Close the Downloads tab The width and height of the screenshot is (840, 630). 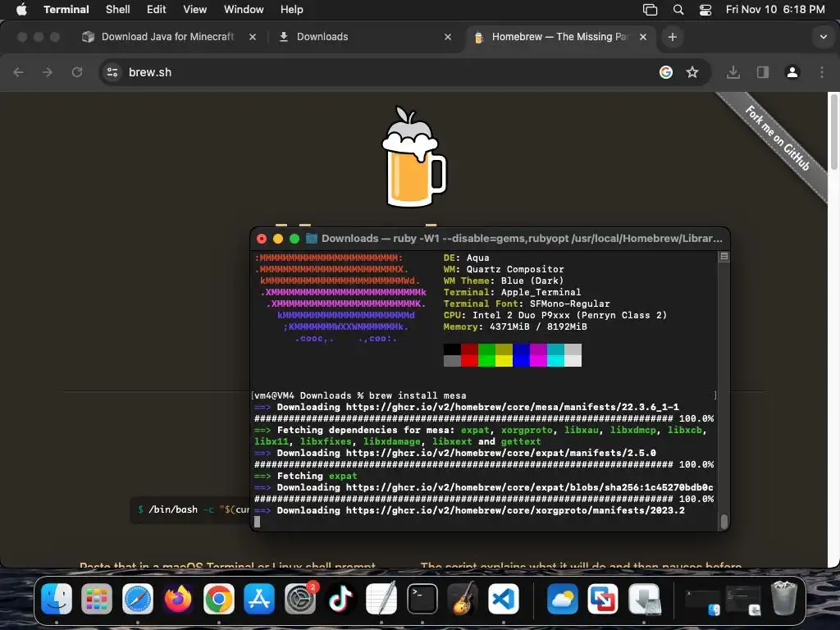click(x=448, y=37)
